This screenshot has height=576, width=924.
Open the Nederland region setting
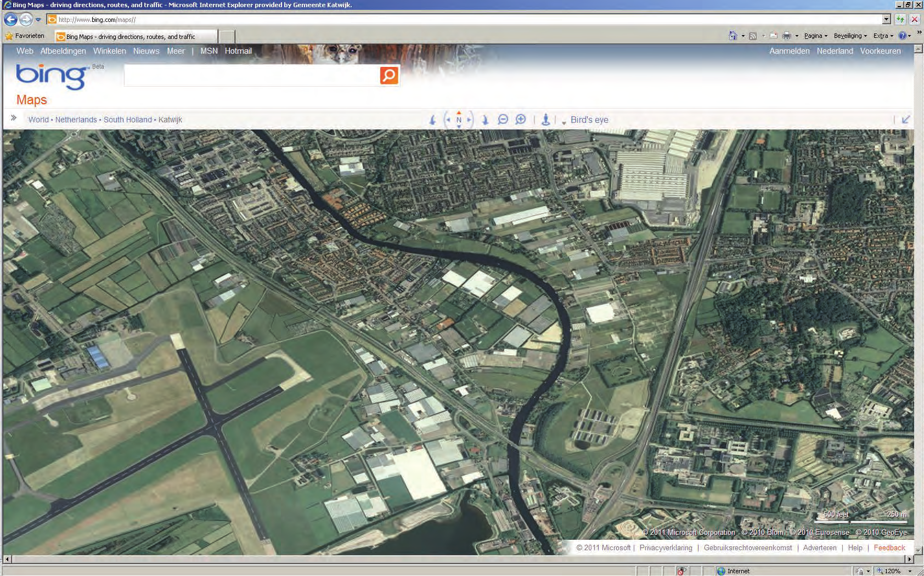pos(835,51)
